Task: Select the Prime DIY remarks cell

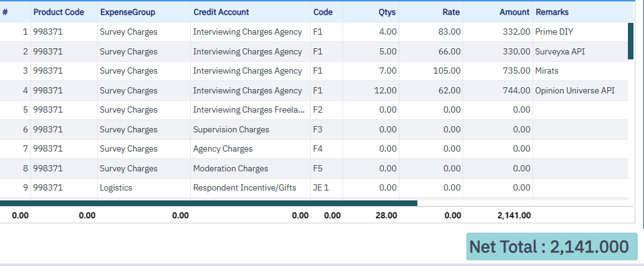Action: click(580, 32)
